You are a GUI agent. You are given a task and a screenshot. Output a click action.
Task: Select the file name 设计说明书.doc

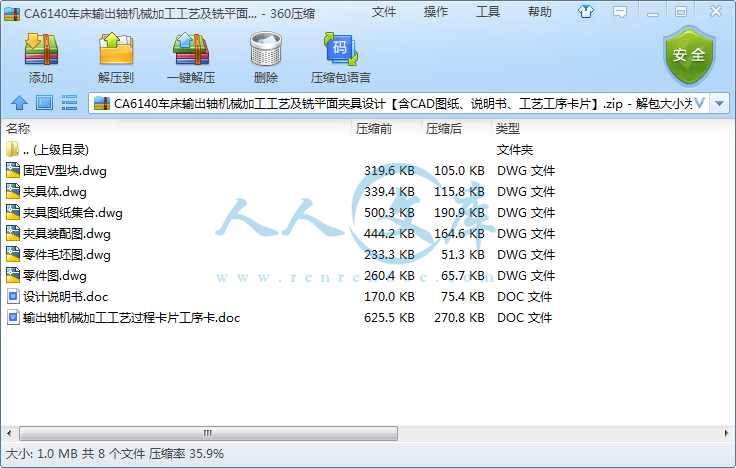(x=65, y=297)
